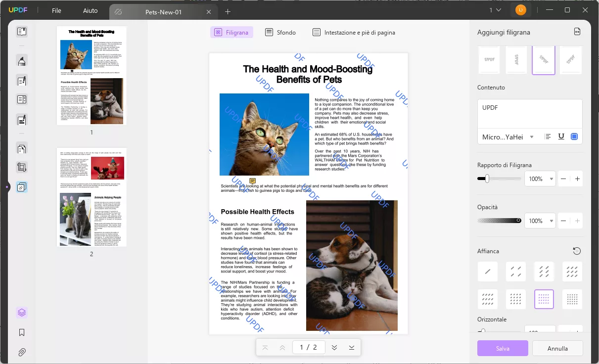Select the Filigrana tool tab

pos(231,32)
